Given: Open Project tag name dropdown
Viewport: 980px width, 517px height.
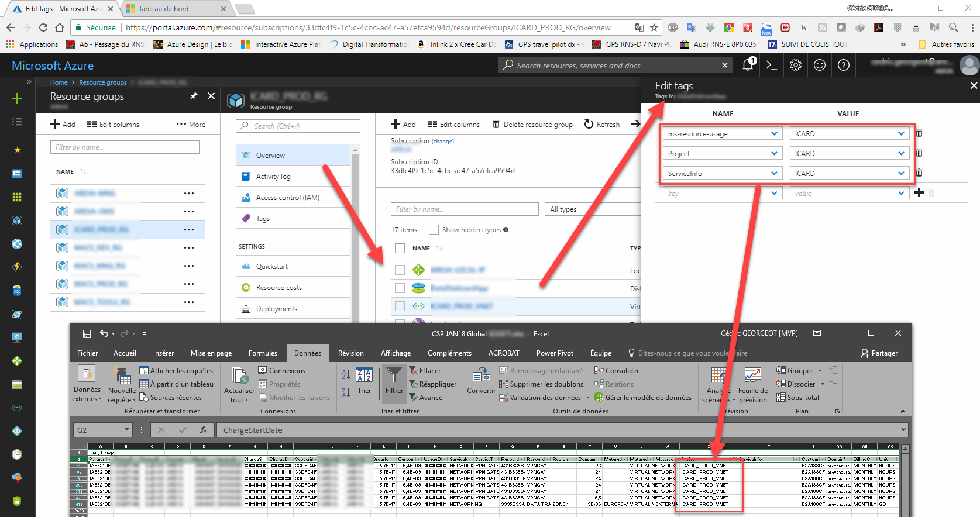Looking at the screenshot, I should 774,154.
